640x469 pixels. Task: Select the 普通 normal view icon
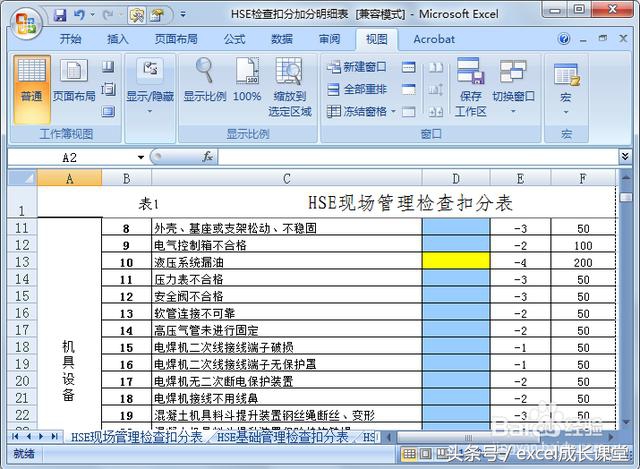click(31, 80)
